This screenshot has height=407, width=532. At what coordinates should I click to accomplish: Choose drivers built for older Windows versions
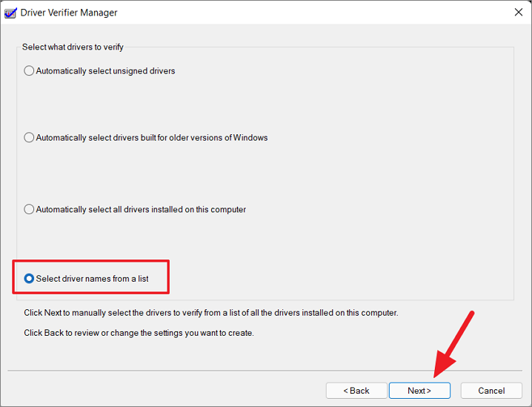point(146,137)
